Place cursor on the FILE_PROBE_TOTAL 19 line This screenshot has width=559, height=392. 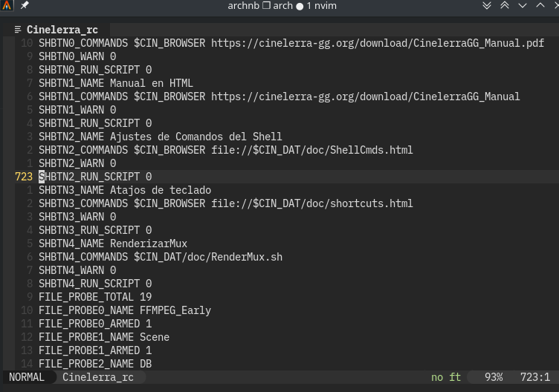(95, 297)
